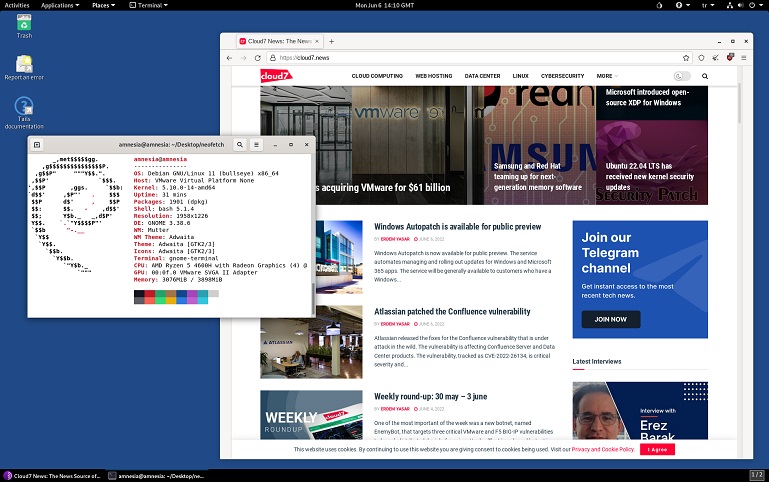
Task: Expand the MORE dropdown in site navigation
Action: tap(607, 76)
